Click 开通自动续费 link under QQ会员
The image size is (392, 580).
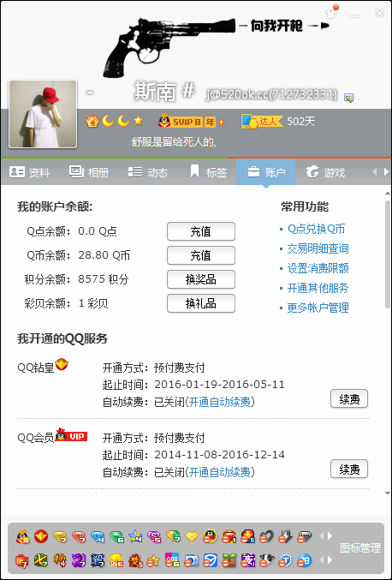[x=219, y=472]
